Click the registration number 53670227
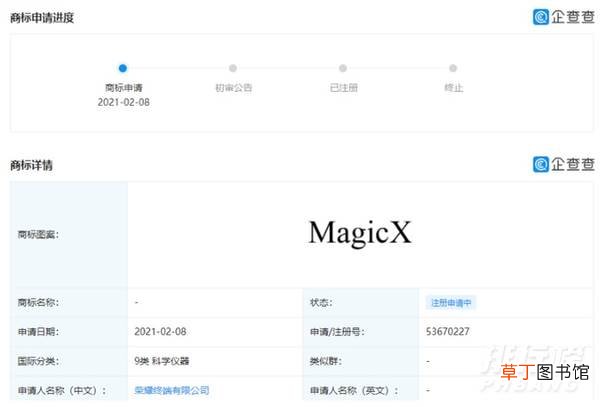 coord(448,331)
